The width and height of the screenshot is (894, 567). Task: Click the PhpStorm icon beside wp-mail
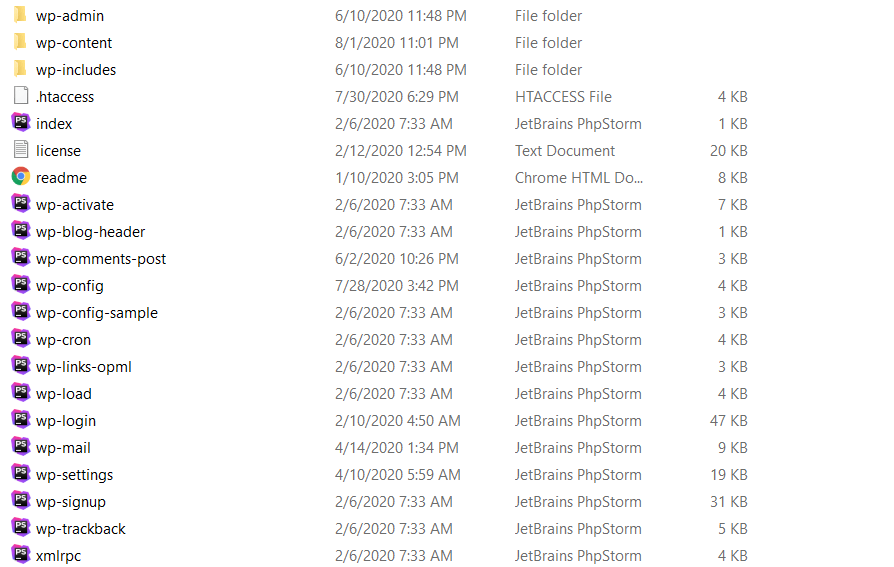(x=21, y=446)
